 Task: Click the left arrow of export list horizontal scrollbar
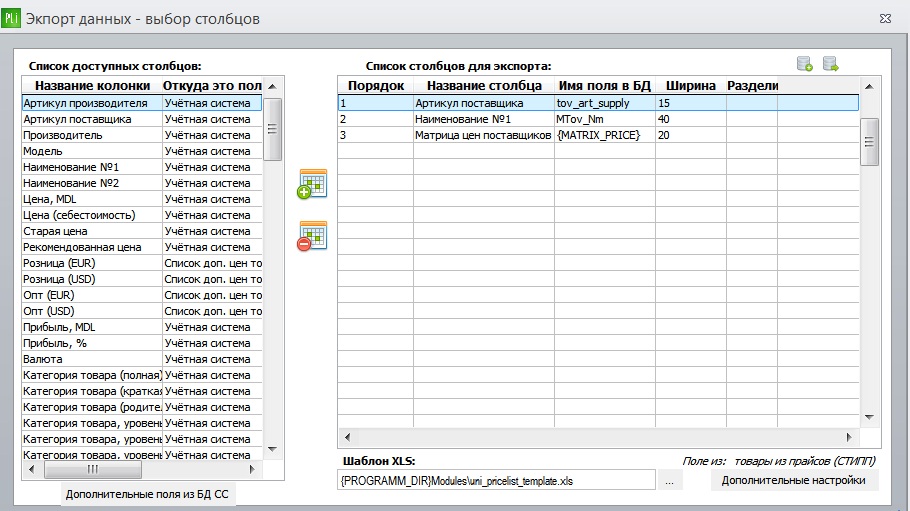click(x=348, y=437)
